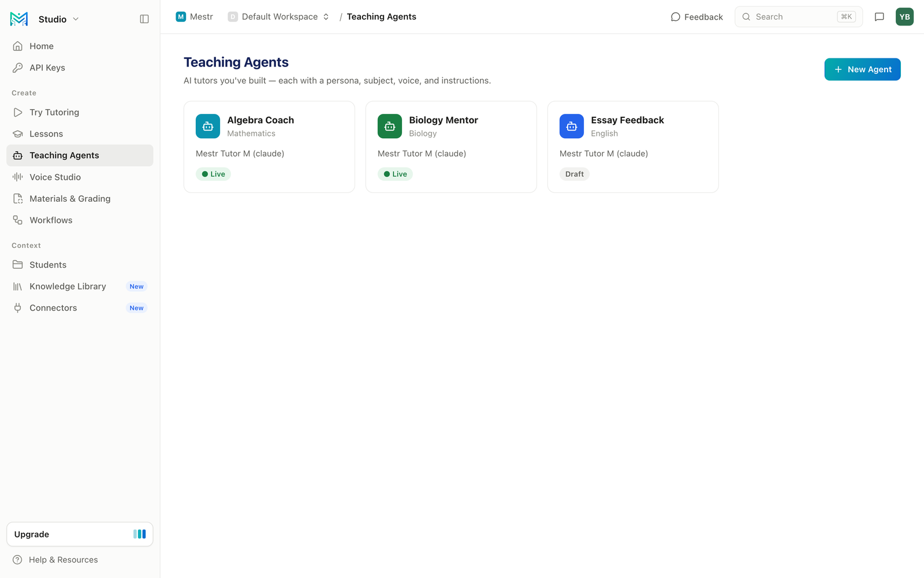924x578 pixels.
Task: Click the Knowledge Library books icon
Action: click(x=18, y=286)
